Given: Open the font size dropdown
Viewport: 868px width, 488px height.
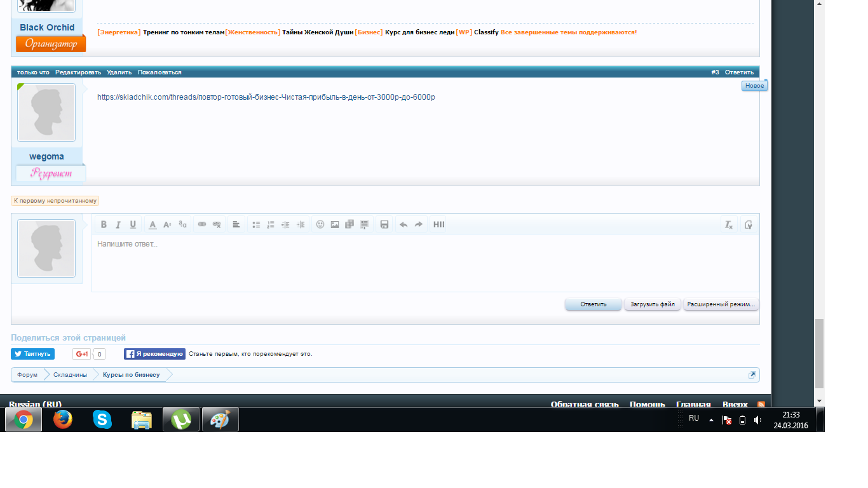Looking at the screenshot, I should click(167, 224).
